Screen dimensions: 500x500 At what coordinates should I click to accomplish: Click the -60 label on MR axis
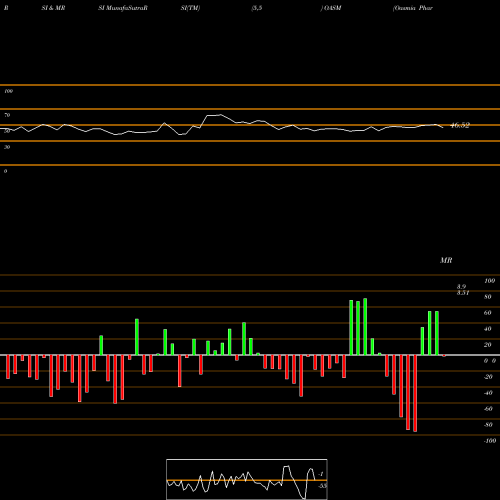(x=488, y=409)
